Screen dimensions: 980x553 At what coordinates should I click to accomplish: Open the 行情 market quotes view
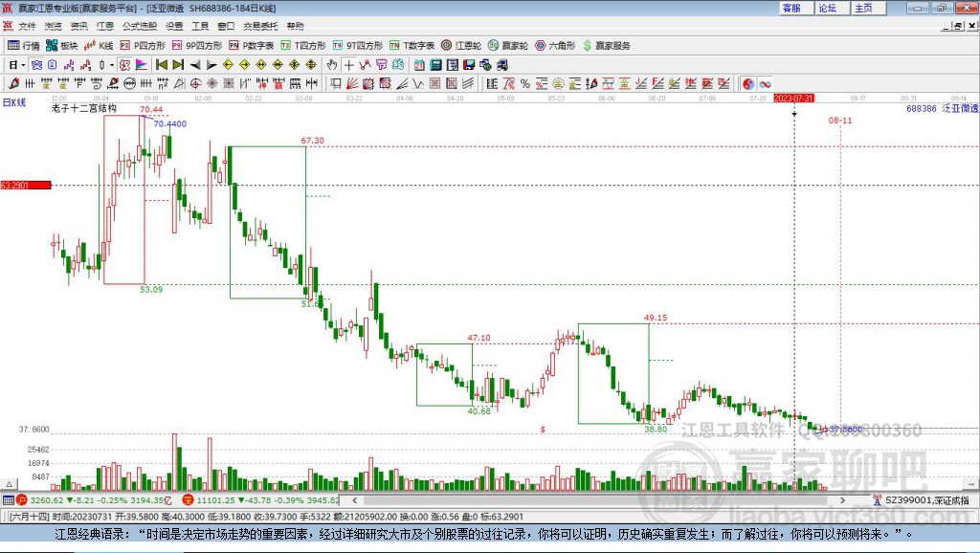pyautogui.click(x=24, y=46)
